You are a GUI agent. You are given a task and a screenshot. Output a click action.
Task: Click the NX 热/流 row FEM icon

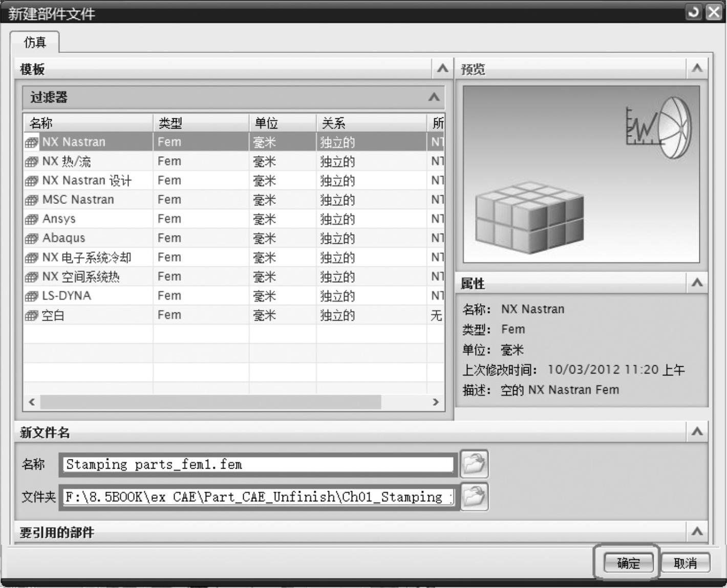pyautogui.click(x=32, y=162)
